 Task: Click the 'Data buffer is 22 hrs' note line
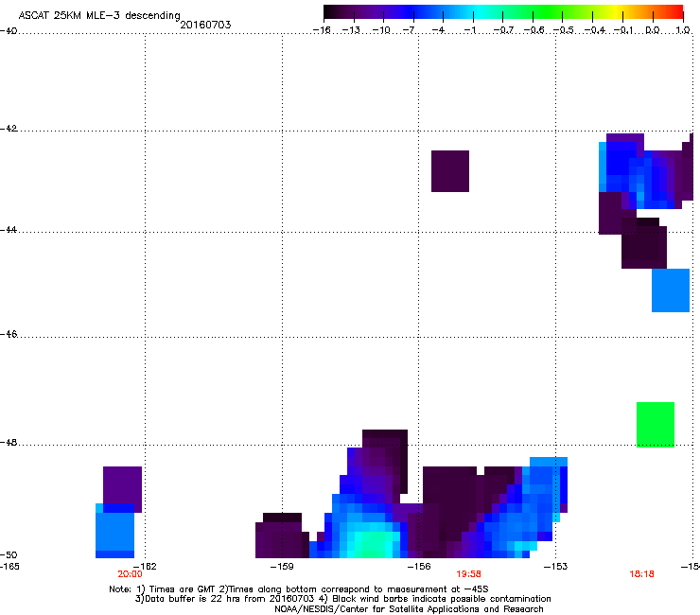point(342,599)
